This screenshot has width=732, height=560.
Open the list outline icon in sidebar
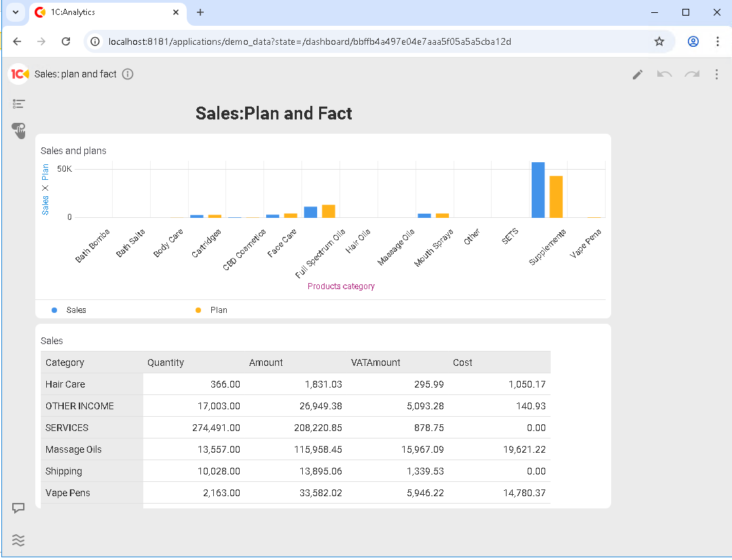tap(18, 104)
